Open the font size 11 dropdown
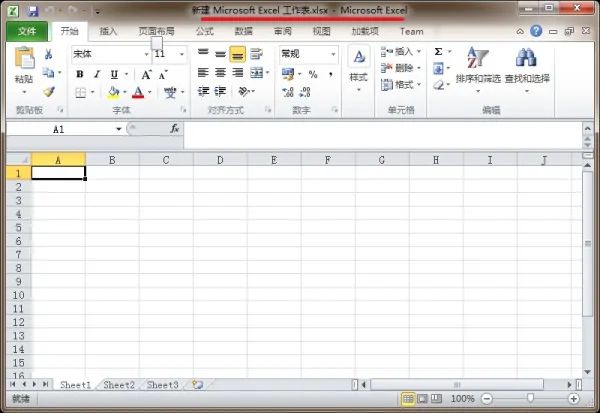 coord(182,54)
